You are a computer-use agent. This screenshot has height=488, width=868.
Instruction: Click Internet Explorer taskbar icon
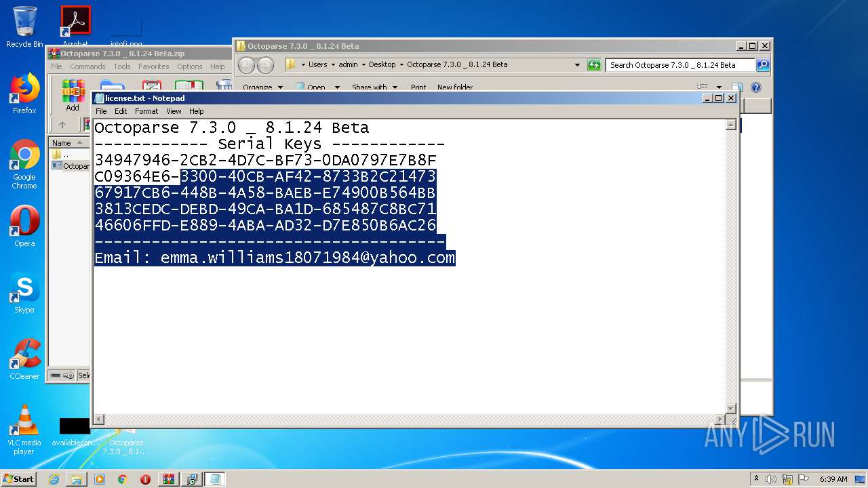(54, 479)
